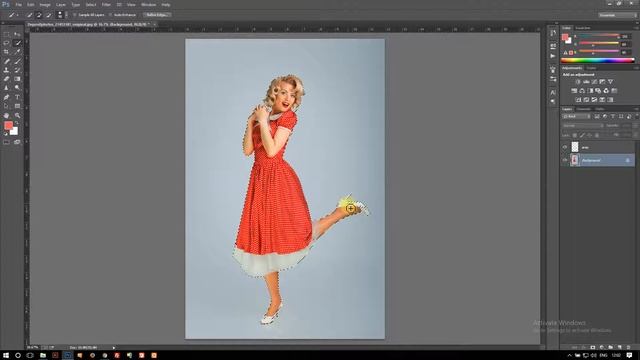Click the Refine Edge button

157,15
